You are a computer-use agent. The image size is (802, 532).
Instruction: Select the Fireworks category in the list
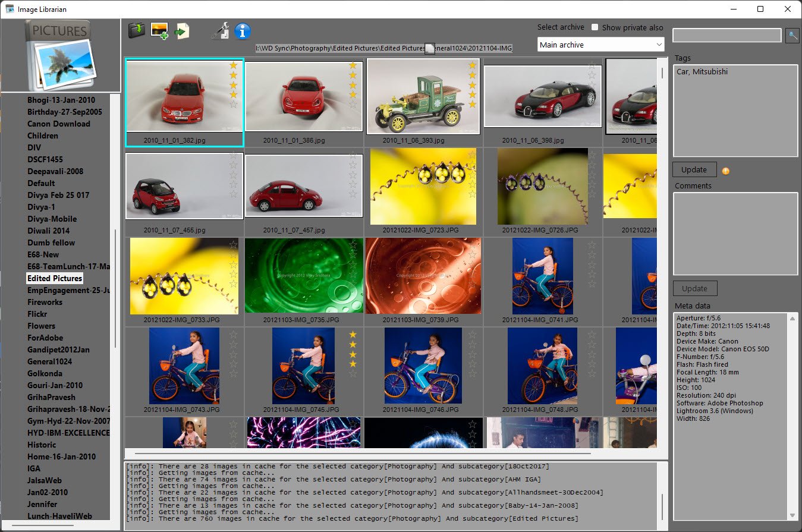pos(45,302)
